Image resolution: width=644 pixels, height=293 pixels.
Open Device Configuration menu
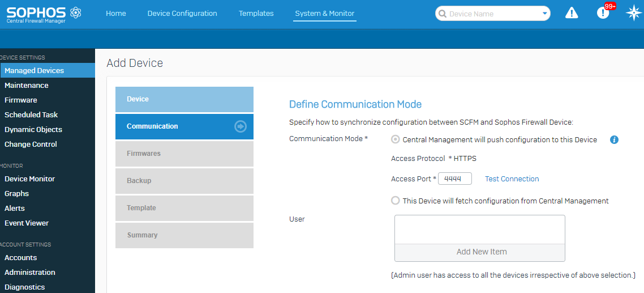pyautogui.click(x=182, y=14)
